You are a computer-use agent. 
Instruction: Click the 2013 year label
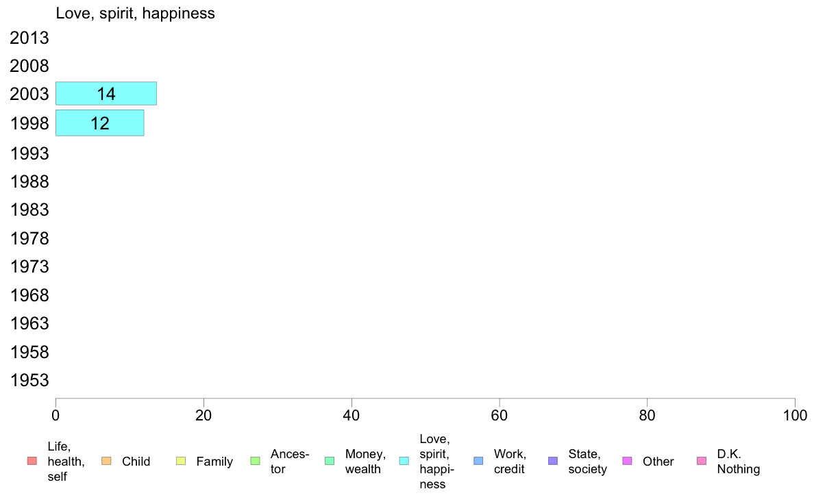click(29, 38)
